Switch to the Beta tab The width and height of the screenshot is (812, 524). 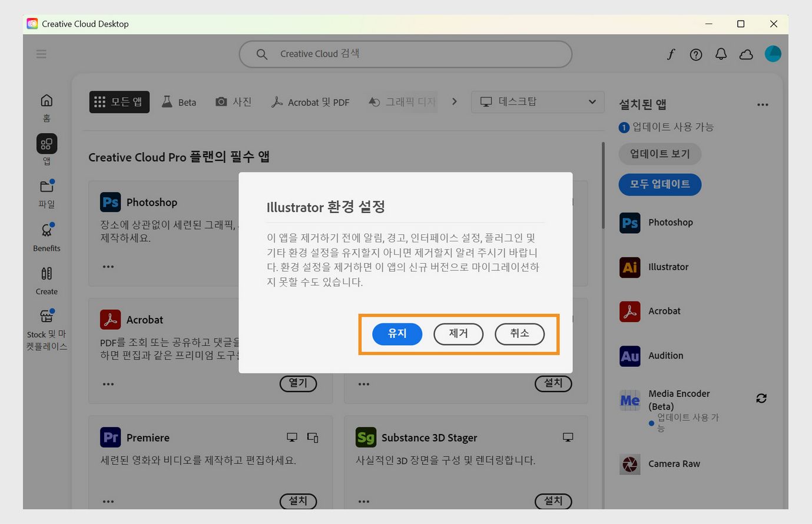(179, 102)
